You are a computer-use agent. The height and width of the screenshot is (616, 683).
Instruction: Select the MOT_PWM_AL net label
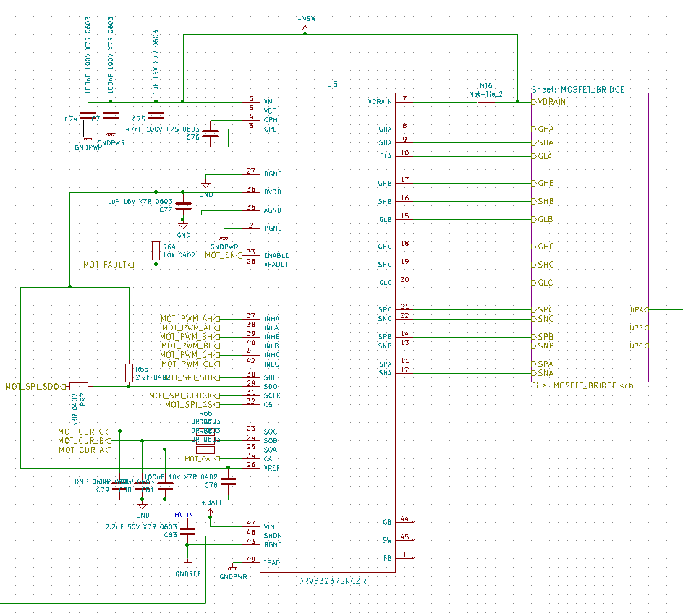point(191,328)
